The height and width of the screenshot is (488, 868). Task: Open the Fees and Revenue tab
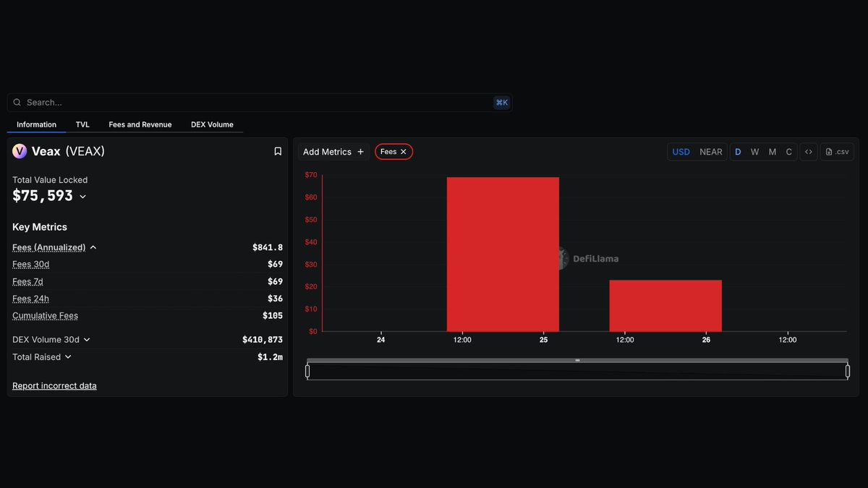pos(140,124)
